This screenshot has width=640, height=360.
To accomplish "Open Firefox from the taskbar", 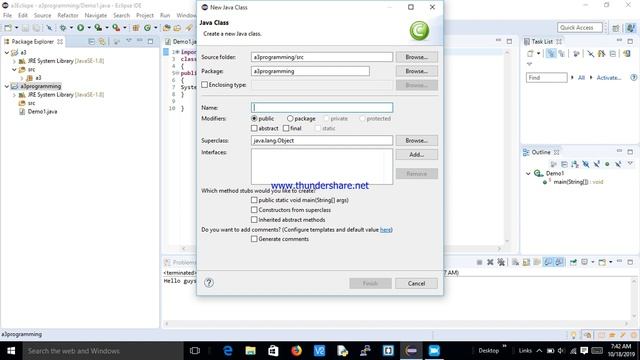I will 296,351.
